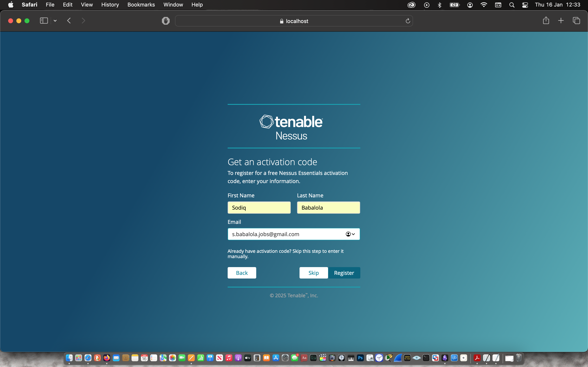The height and width of the screenshot is (367, 588).
Task: Open sidebar options dropdown chevron
Action: click(55, 21)
